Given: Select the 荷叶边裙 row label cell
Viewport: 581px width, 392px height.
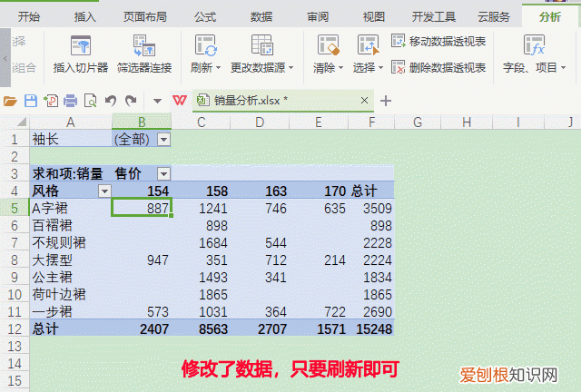Looking at the screenshot, I should tap(71, 295).
